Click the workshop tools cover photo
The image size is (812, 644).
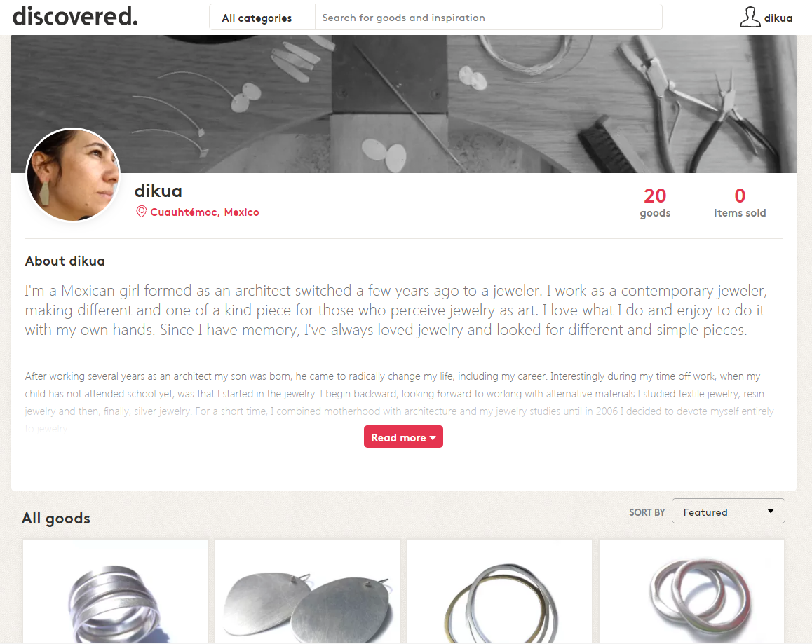(404, 104)
